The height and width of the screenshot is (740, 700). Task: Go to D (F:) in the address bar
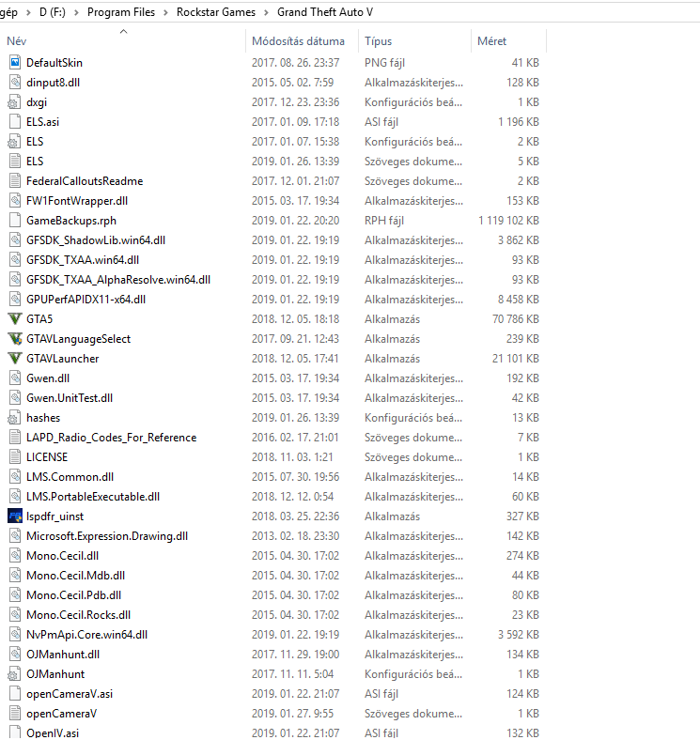point(52,12)
